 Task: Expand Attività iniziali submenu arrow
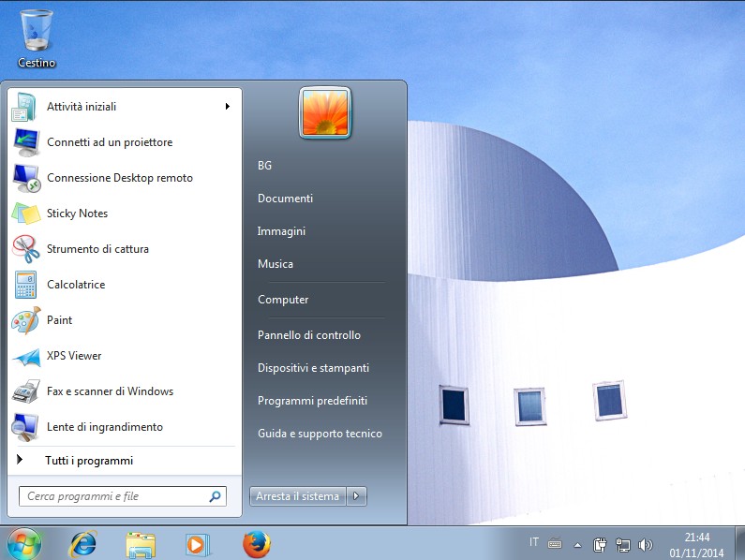point(228,107)
